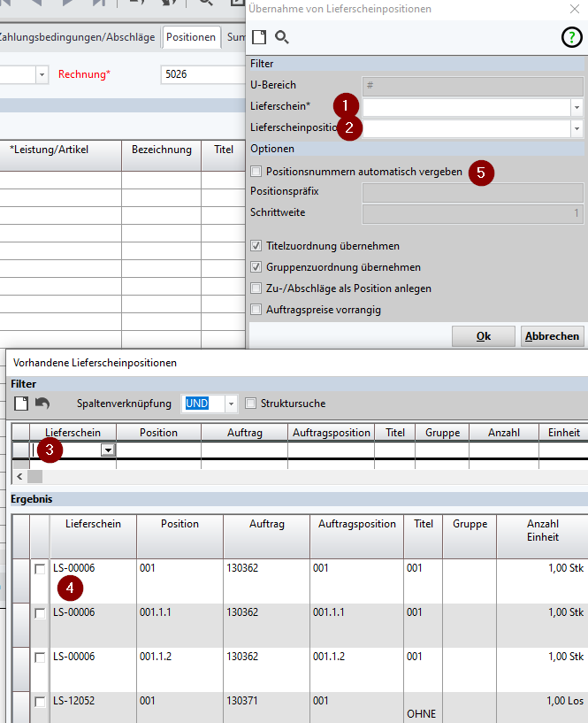
Task: Click the undo arrow icon beside Spaltenverknüpfung
Action: point(42,404)
